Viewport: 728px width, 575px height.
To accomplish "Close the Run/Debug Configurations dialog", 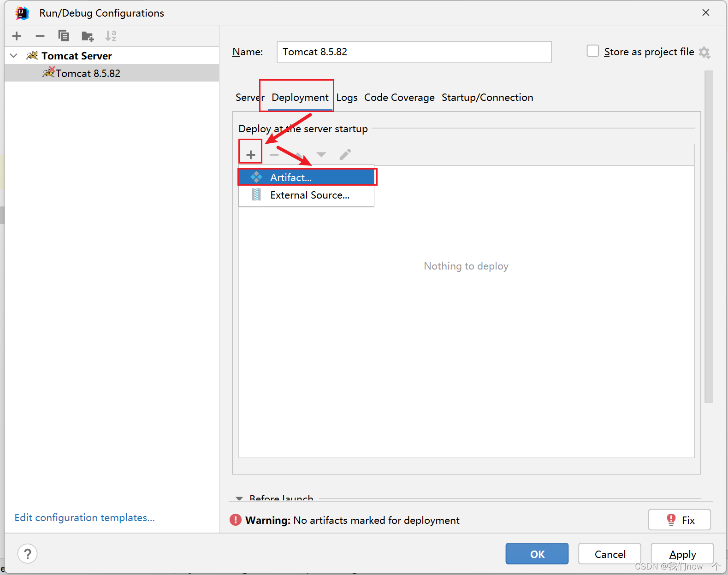I will [706, 12].
